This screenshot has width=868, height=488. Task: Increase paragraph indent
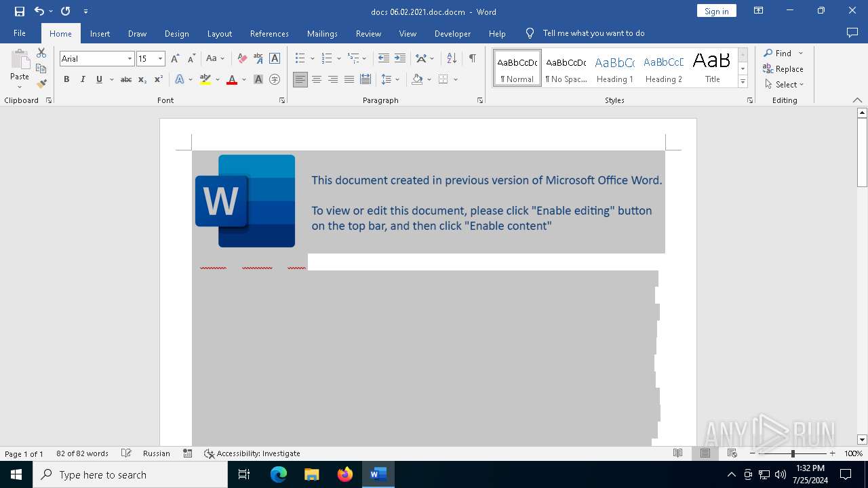400,59
